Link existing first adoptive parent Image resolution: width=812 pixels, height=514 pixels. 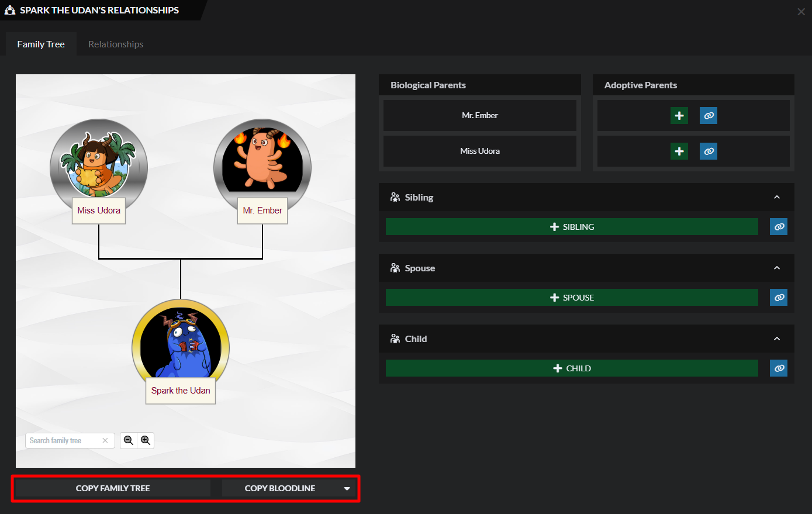(x=709, y=116)
